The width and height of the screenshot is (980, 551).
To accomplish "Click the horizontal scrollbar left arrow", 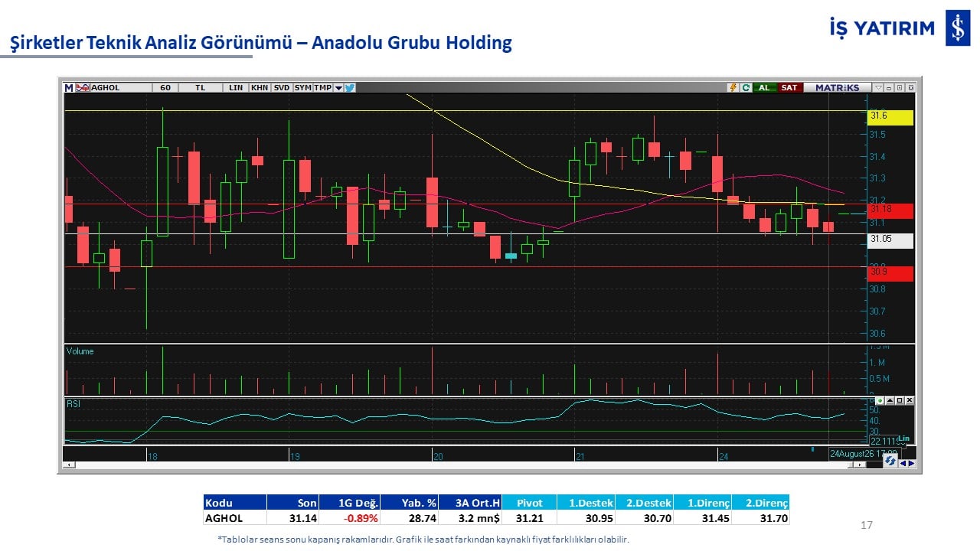I will coord(69,465).
